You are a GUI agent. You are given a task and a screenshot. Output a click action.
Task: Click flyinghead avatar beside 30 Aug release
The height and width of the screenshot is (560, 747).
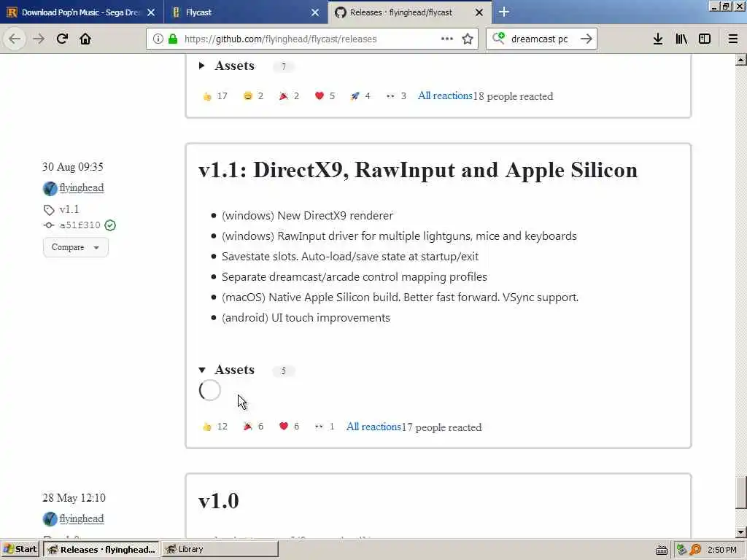(x=50, y=189)
